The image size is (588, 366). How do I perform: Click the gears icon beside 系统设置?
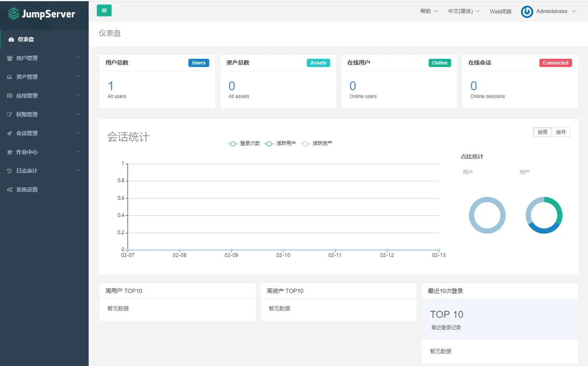click(10, 190)
